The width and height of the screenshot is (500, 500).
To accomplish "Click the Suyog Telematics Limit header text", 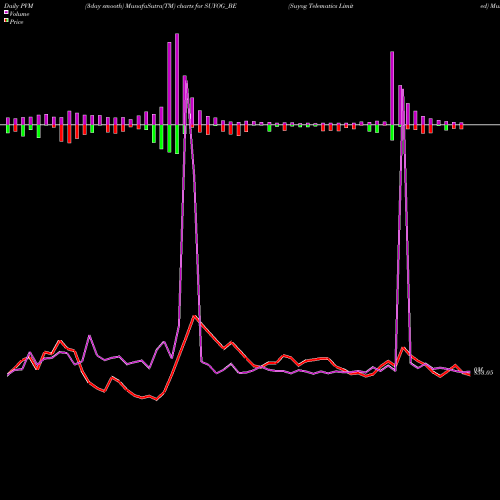I will coord(321,6).
